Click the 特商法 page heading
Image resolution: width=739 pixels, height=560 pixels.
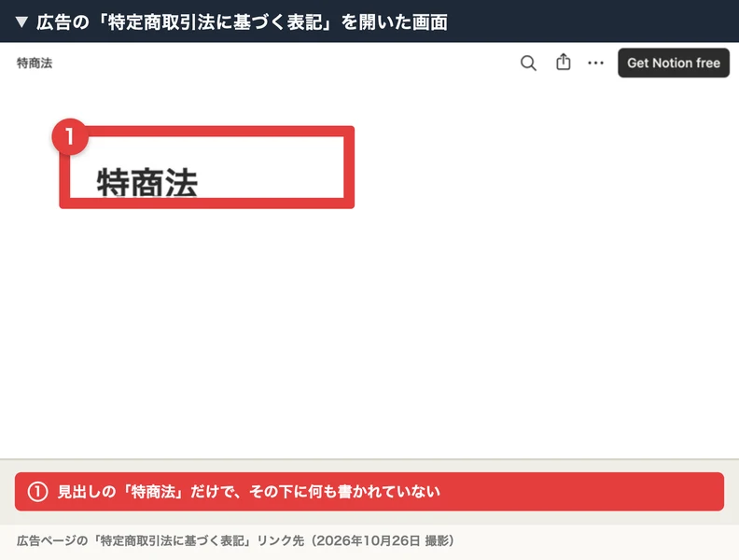coord(147,182)
